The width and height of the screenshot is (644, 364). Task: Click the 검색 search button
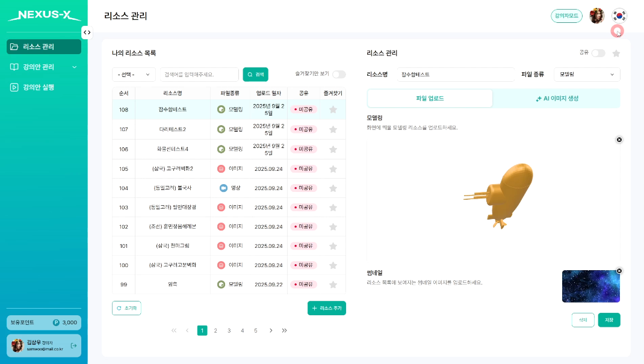click(x=255, y=74)
